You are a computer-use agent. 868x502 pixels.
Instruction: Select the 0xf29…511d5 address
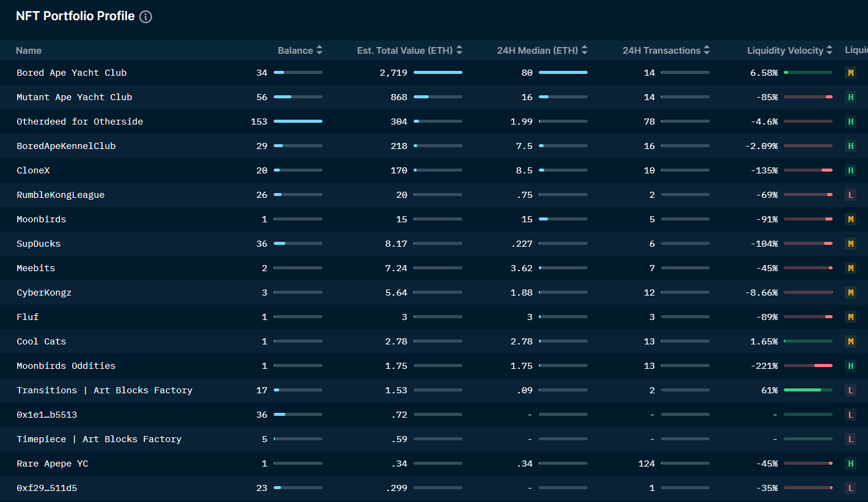coord(47,488)
